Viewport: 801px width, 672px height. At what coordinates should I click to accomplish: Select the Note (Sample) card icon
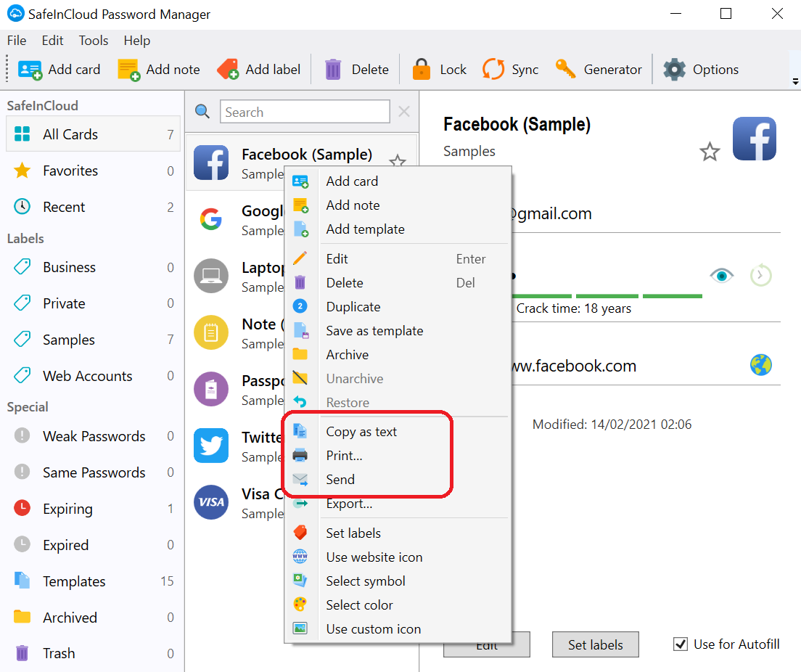pos(211,332)
